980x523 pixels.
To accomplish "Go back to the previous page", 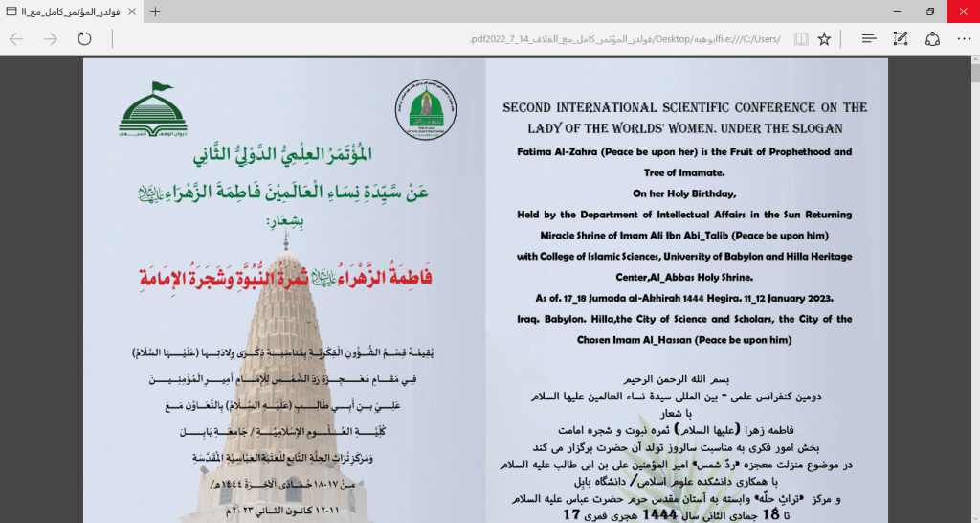I will (x=16, y=39).
